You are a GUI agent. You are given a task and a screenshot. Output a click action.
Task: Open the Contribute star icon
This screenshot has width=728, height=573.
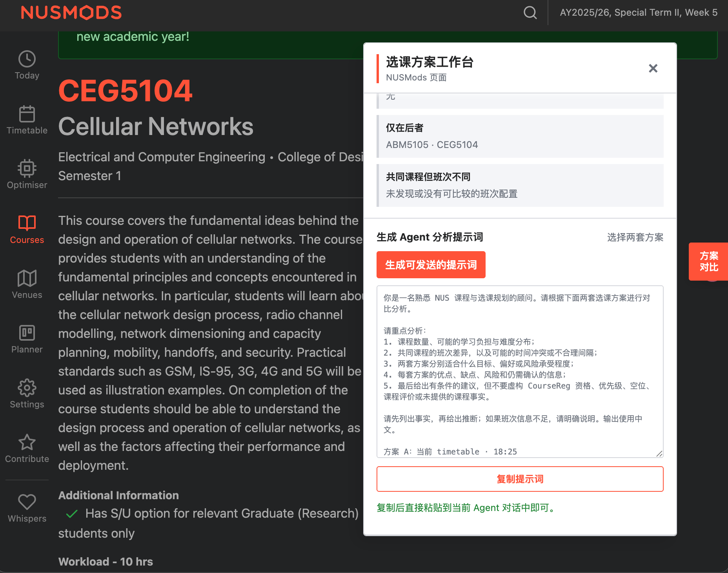pos(27,442)
